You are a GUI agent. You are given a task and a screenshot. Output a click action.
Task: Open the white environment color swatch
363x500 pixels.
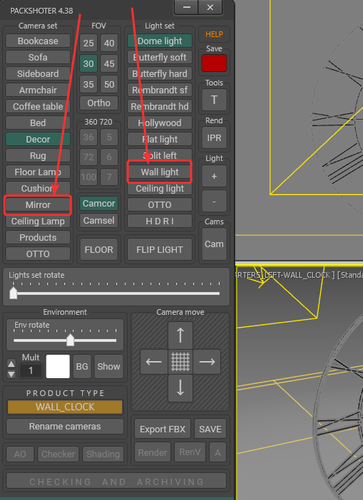pos(58,366)
